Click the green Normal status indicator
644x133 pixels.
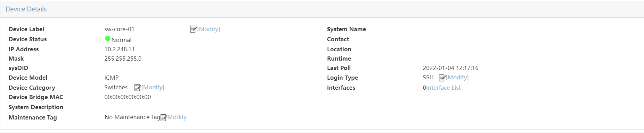[x=108, y=38]
